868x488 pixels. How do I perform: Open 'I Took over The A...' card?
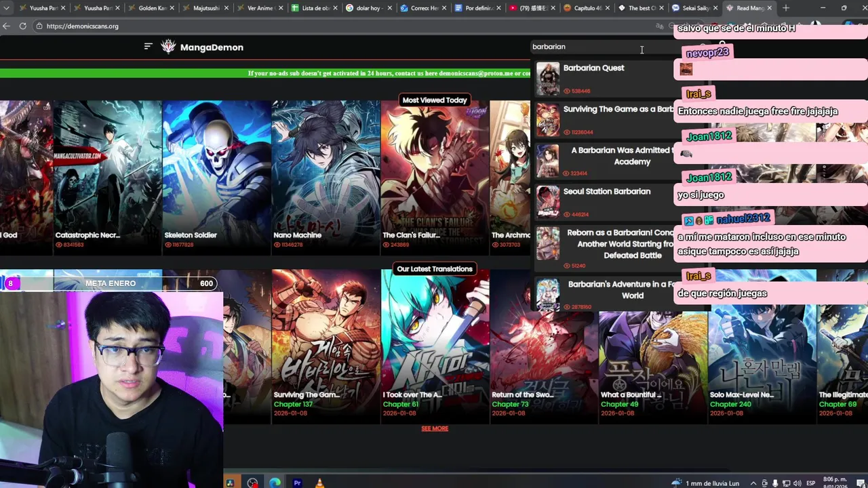coord(435,346)
